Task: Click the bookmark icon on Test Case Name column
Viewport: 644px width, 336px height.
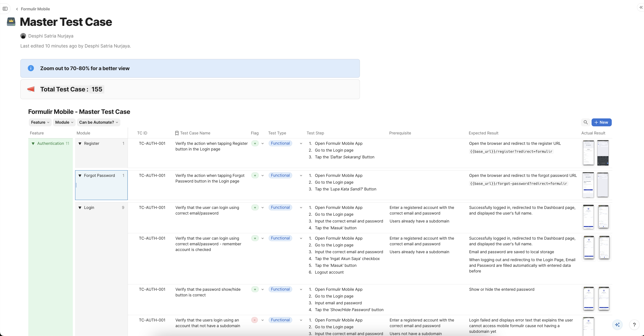Action: tap(177, 133)
